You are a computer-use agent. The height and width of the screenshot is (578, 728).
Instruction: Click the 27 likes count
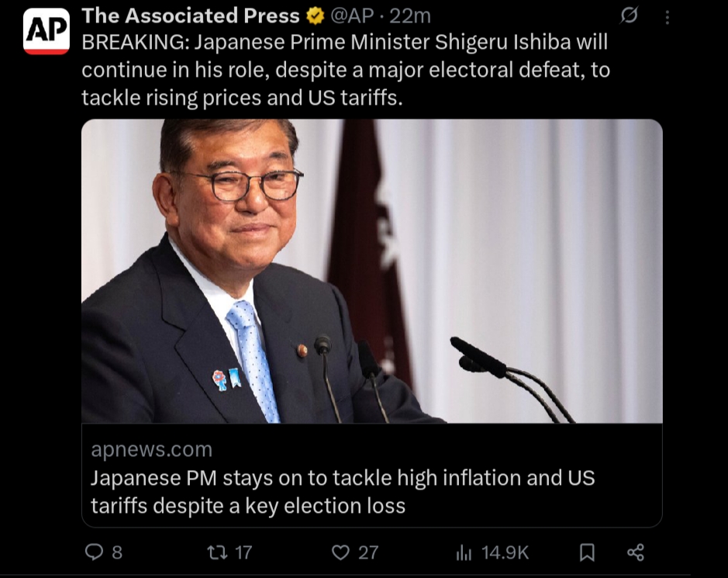point(368,552)
